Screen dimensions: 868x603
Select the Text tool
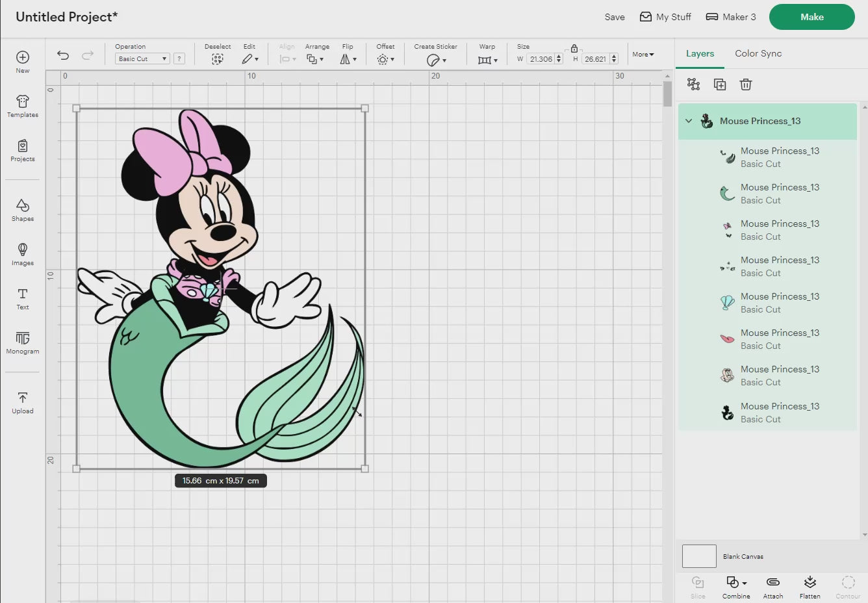23,298
